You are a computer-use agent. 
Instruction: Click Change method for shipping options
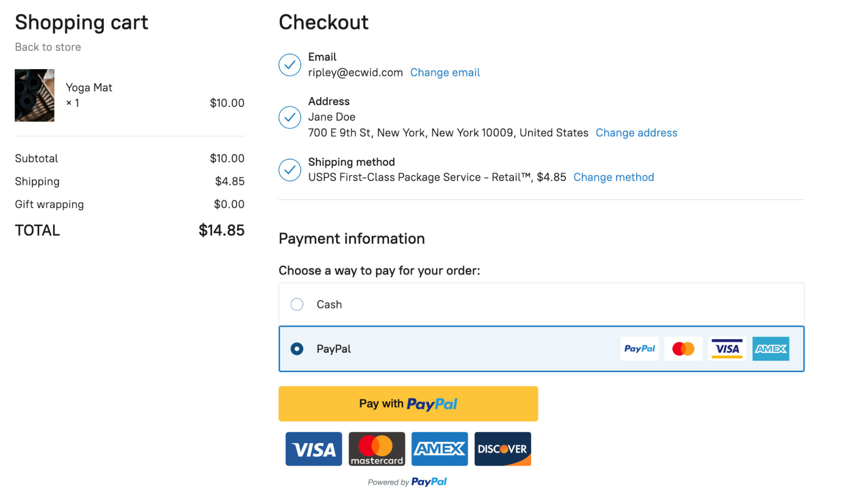(x=613, y=177)
